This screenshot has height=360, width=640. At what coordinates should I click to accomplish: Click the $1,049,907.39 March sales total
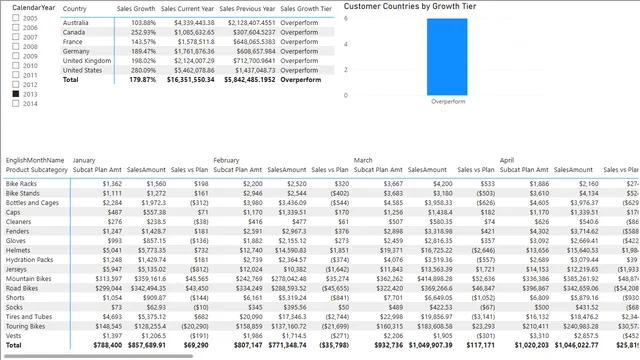point(430,345)
